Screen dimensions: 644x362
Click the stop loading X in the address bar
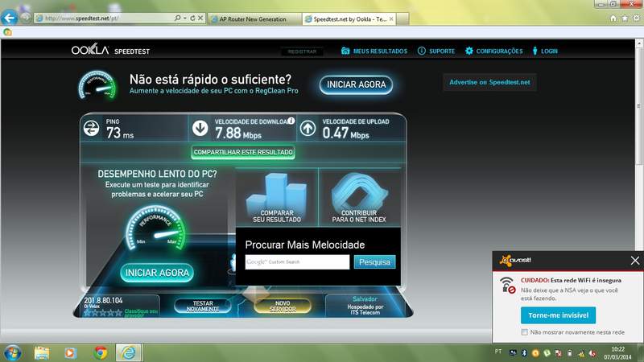200,18
